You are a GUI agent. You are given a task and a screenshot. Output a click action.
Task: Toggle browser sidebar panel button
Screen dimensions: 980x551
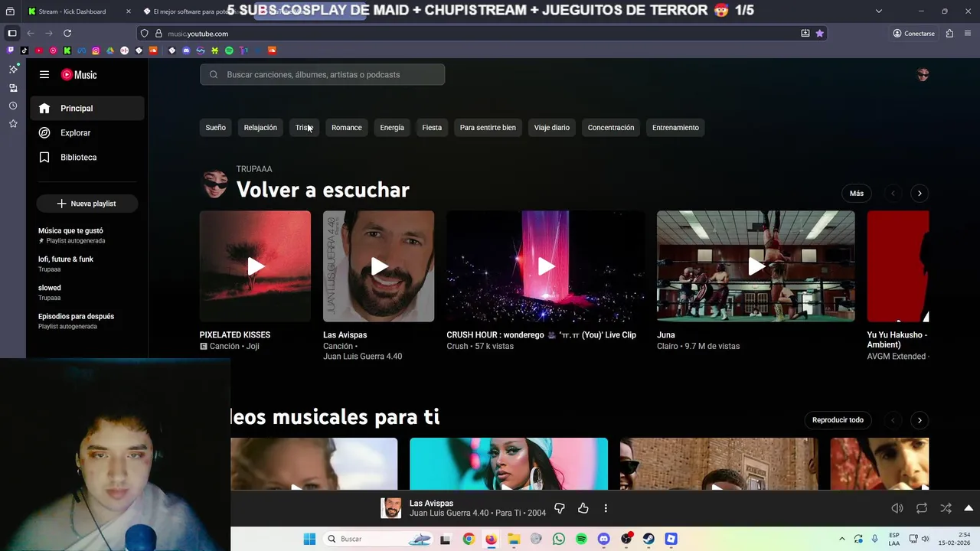tap(12, 34)
